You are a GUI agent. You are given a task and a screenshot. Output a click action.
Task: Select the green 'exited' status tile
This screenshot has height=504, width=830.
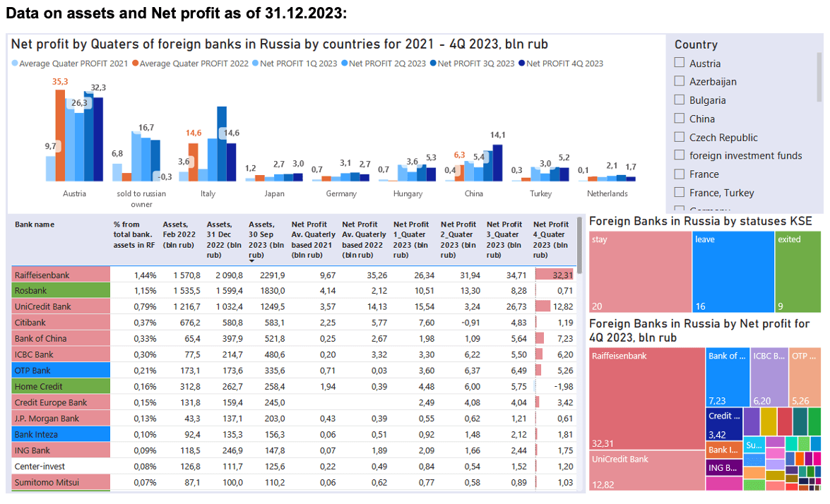(798, 272)
